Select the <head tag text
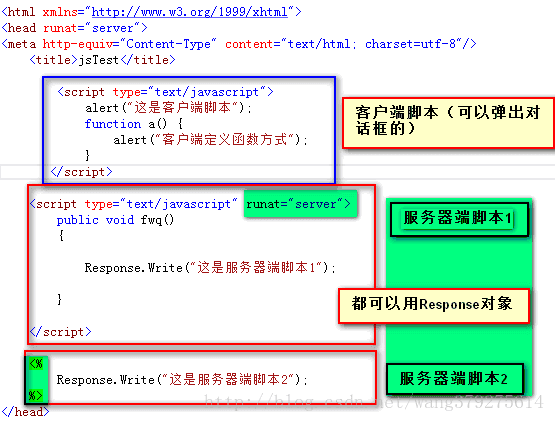 [19, 28]
